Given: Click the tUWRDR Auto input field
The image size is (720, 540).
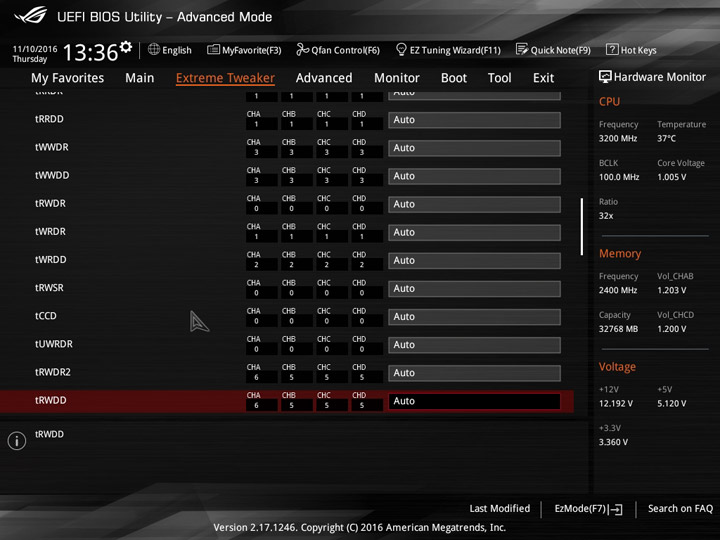Looking at the screenshot, I should coord(474,345).
